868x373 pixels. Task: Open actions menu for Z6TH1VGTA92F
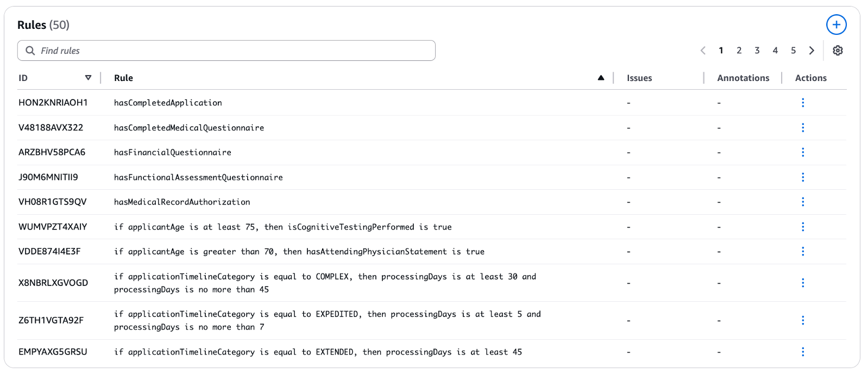(x=803, y=320)
